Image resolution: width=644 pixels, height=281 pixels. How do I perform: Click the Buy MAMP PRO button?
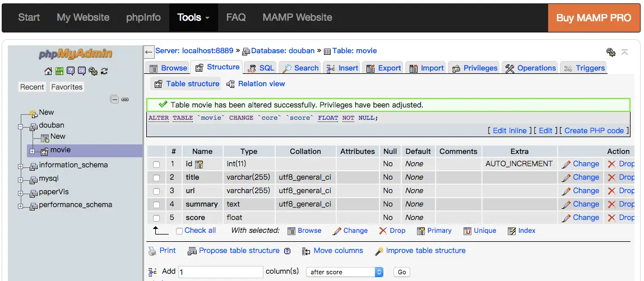594,17
